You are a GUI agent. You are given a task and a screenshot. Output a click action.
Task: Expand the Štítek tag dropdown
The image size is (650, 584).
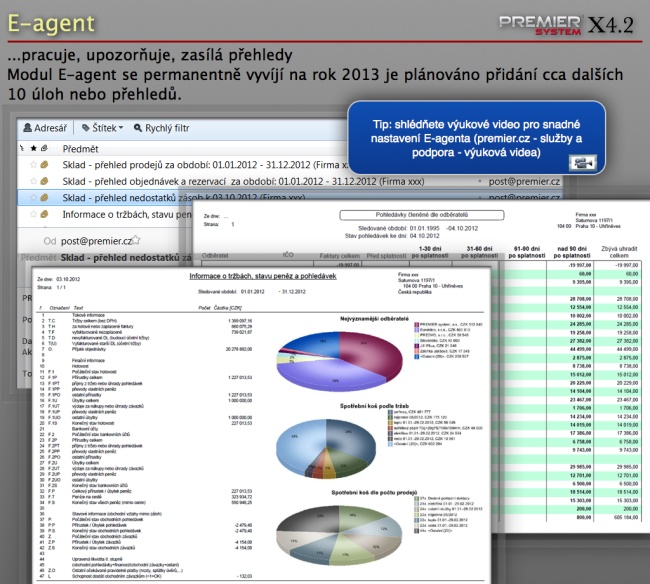[102, 128]
